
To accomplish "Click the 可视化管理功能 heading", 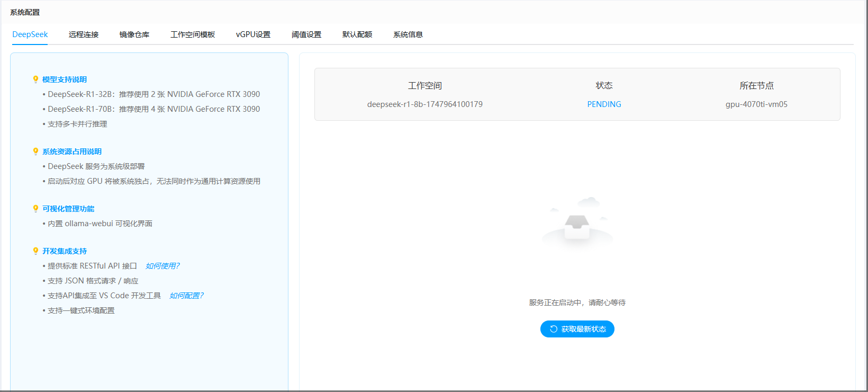I will click(68, 209).
